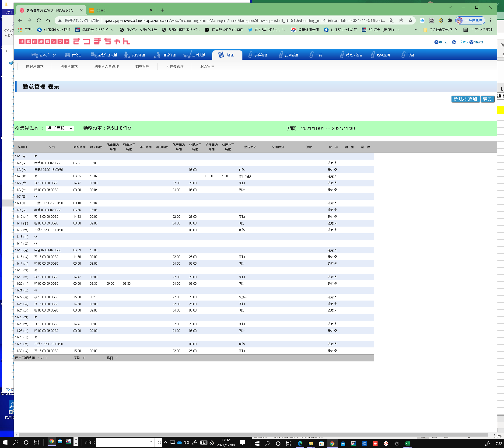
Task: Click the 新規の追加 button
Action: click(465, 99)
